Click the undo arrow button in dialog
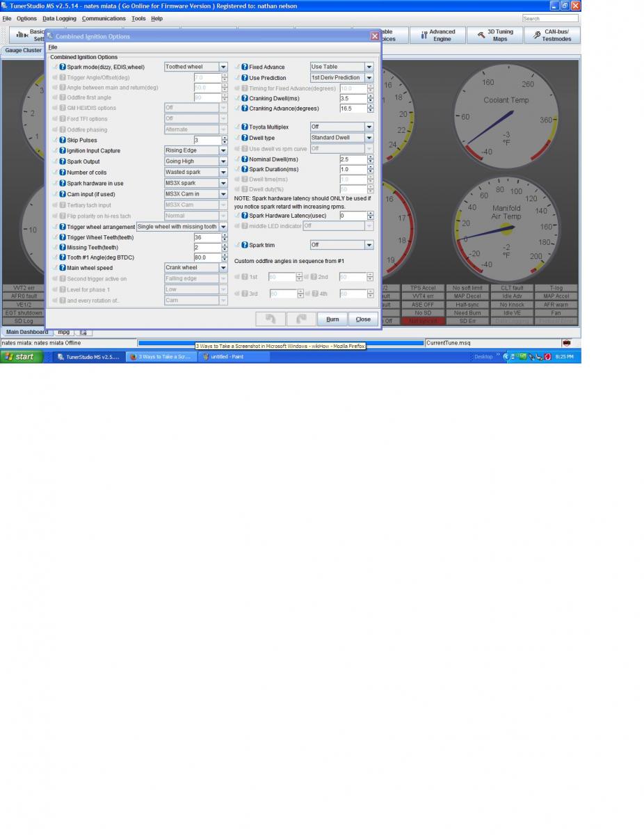644x835 pixels. (271, 319)
